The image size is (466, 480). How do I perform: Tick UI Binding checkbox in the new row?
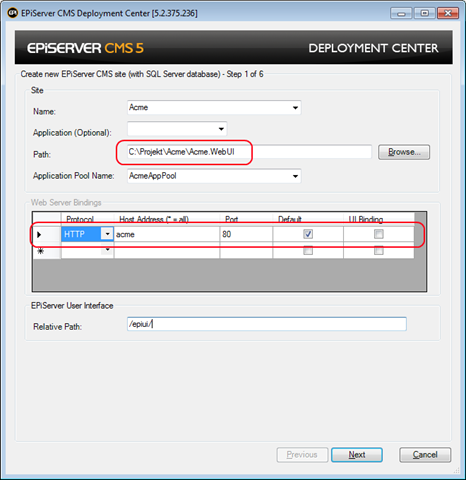pyautogui.click(x=379, y=250)
